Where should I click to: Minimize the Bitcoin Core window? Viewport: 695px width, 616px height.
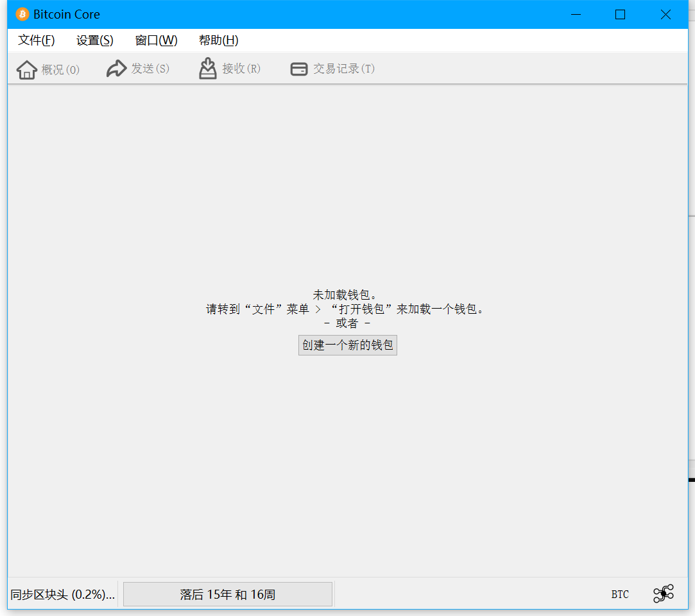[576, 15]
